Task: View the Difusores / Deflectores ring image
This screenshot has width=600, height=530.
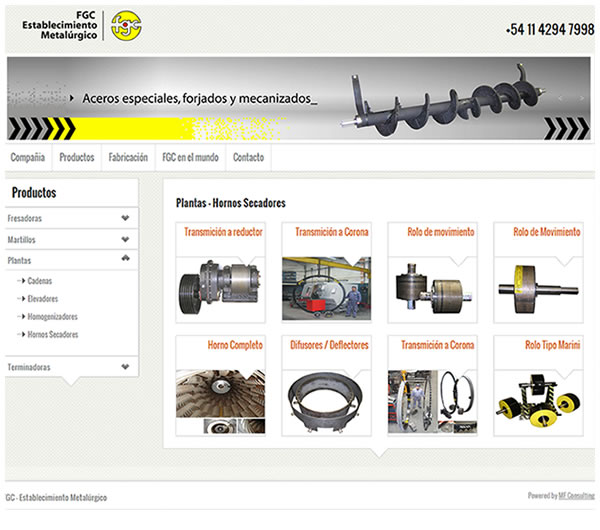Action: (326, 402)
